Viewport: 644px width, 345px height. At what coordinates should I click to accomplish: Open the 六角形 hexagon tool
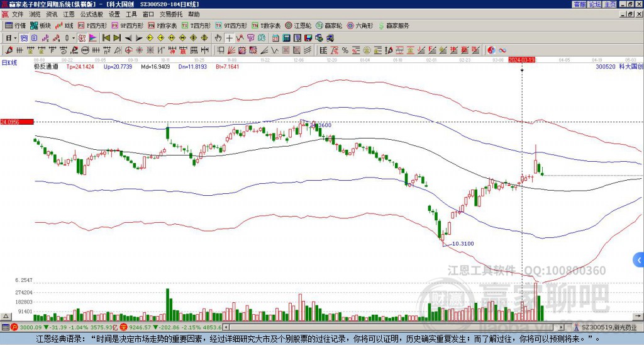click(x=360, y=25)
